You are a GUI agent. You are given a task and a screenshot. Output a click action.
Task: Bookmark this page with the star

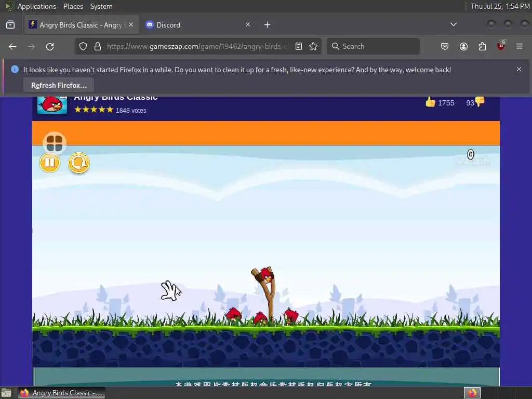(313, 46)
